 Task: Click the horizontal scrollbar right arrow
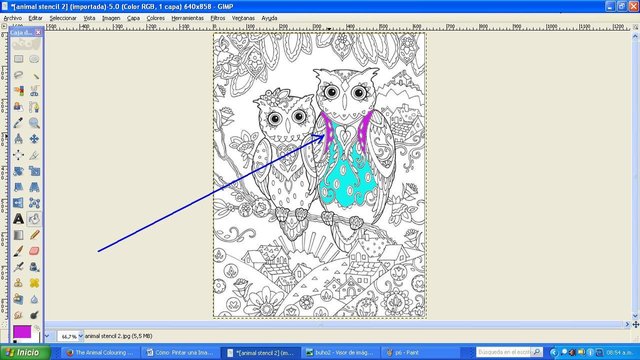[628, 324]
